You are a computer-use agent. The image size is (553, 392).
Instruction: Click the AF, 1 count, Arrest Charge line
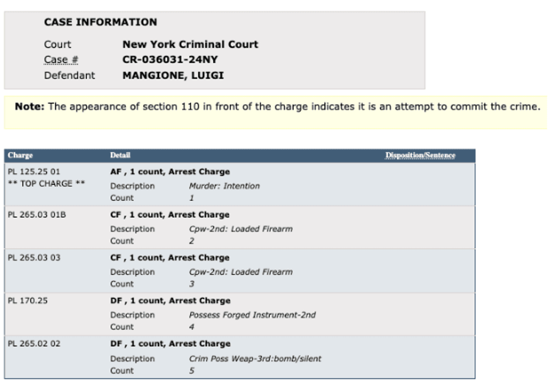170,171
